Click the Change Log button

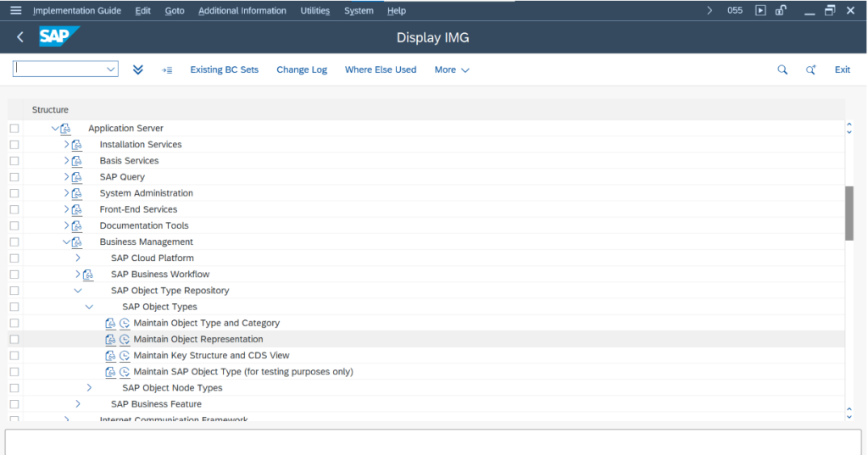[x=302, y=69]
